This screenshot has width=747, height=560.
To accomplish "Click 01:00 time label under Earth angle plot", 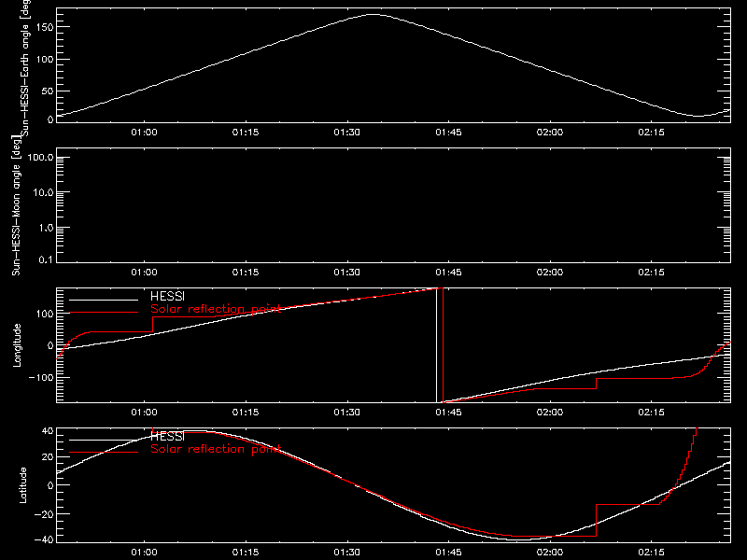I will pos(145,132).
